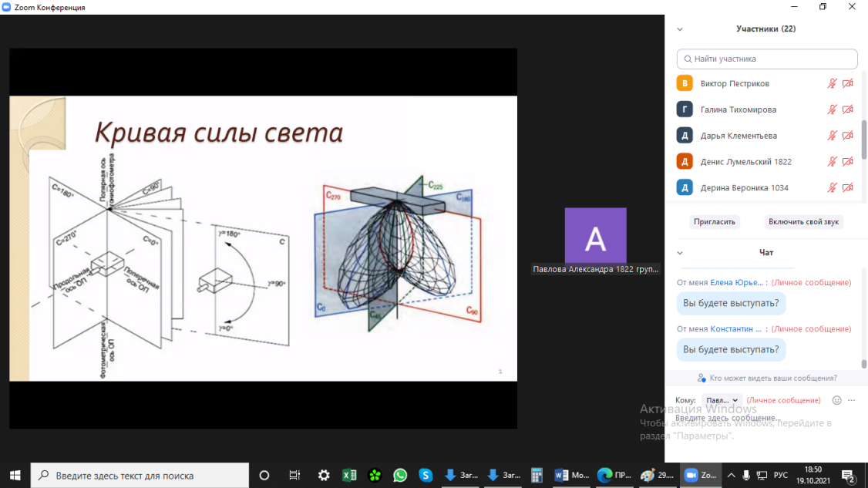Open Skype from the taskbar

[x=425, y=475]
